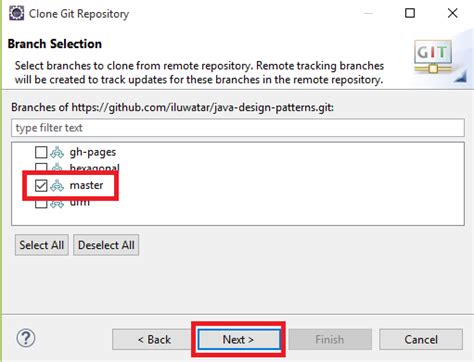Screen dimensions: 474x362
Task: Click the GIT wizard banner image
Action: pos(433,57)
